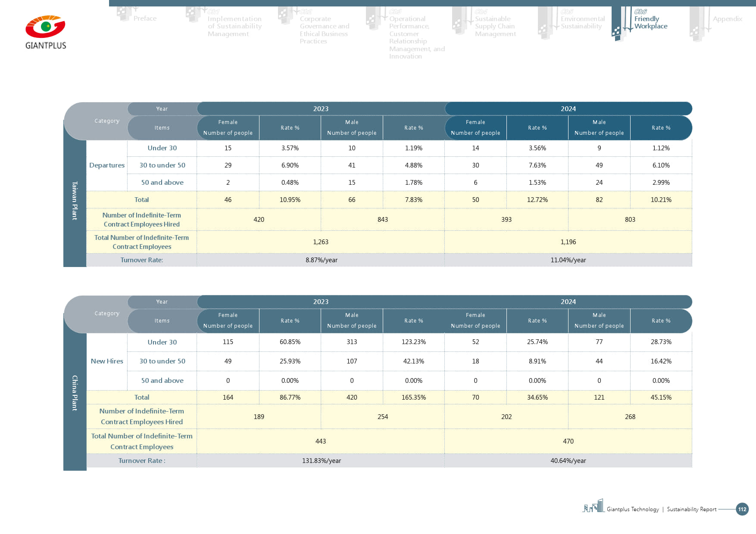Click the Taiwan Plant turnover rate 11.04%/year cell
Viewport: 756px width, 534px height.
[x=568, y=260]
